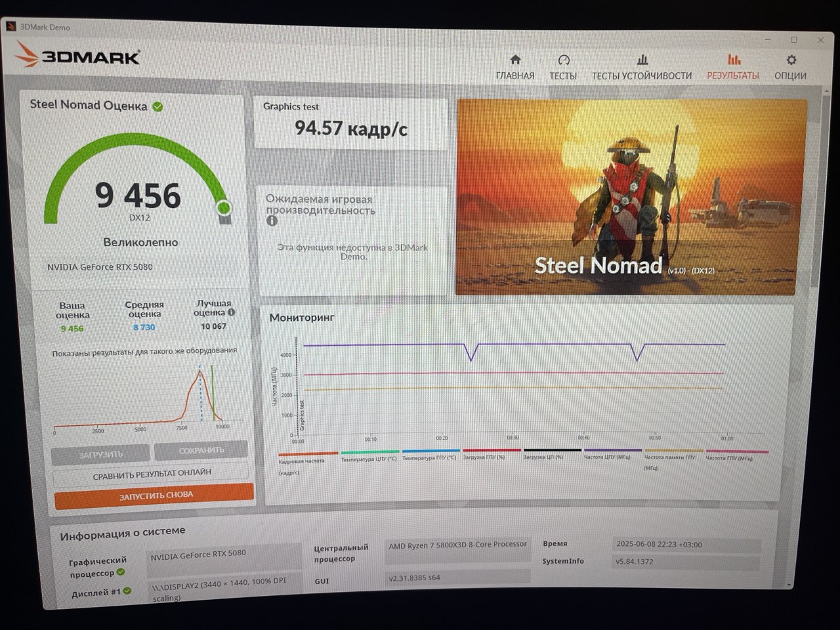This screenshot has width=840, height=630.
Task: Select the РЕЗУЛЬТАТЫ tab
Action: [733, 68]
